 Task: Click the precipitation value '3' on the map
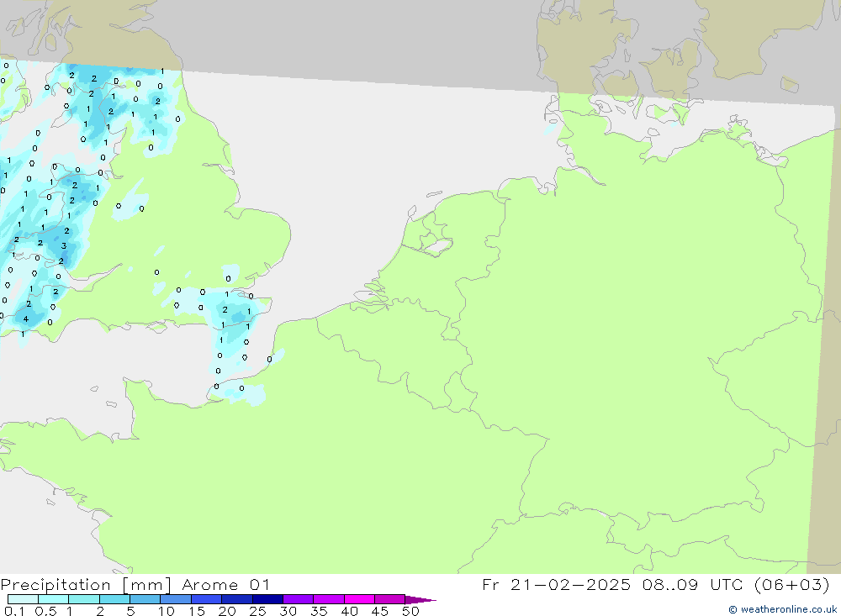(x=64, y=245)
